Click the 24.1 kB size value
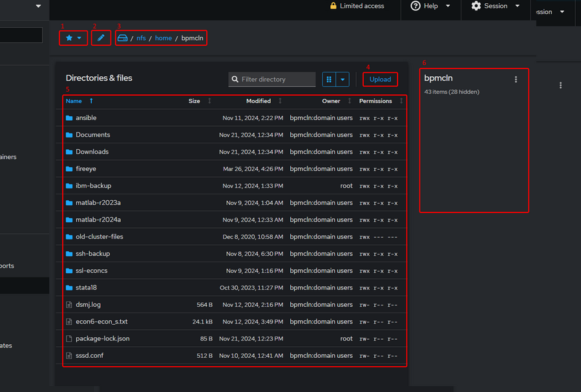 point(202,322)
